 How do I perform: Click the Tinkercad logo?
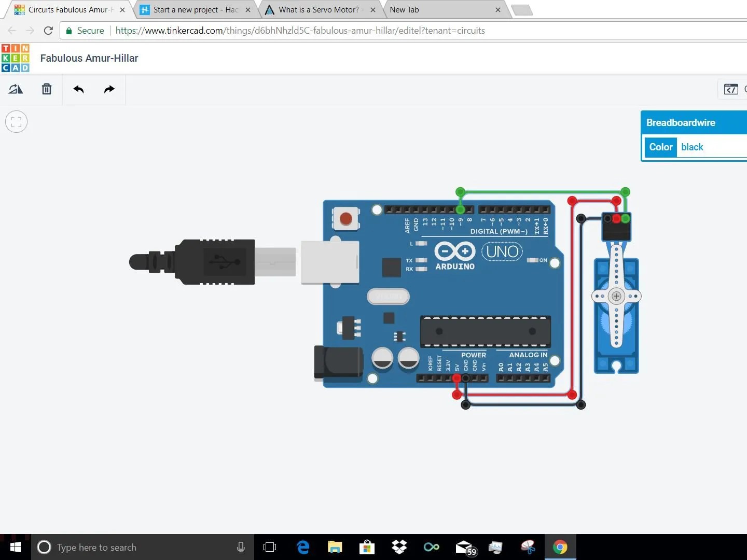tap(15, 58)
